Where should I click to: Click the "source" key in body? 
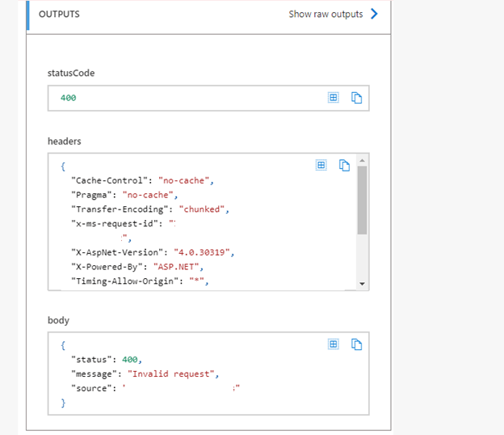coord(91,388)
